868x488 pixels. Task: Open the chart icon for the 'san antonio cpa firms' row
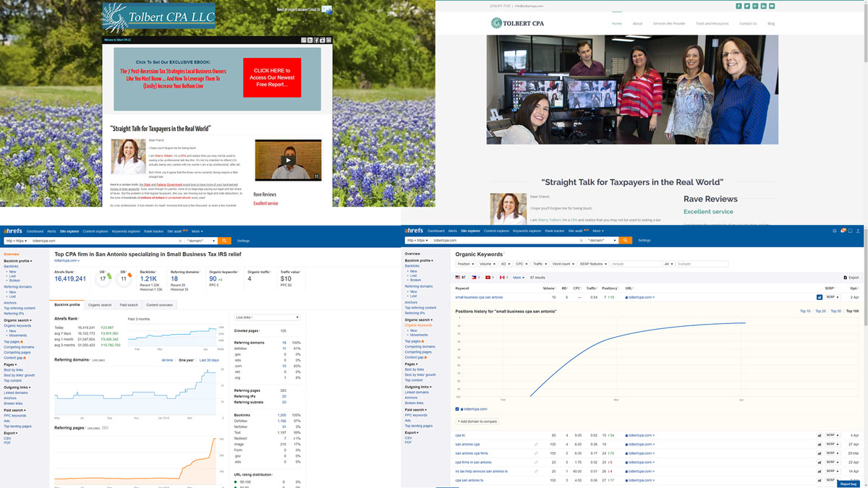click(x=820, y=453)
